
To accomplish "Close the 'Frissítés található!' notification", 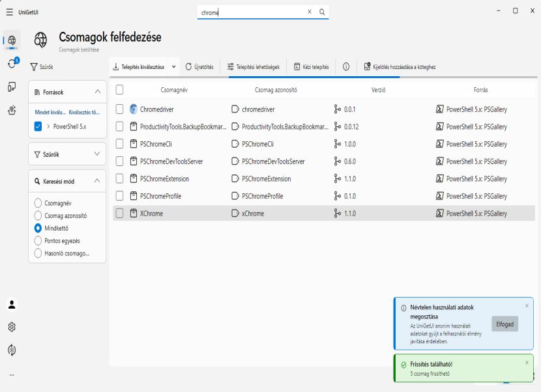I will (x=527, y=362).
